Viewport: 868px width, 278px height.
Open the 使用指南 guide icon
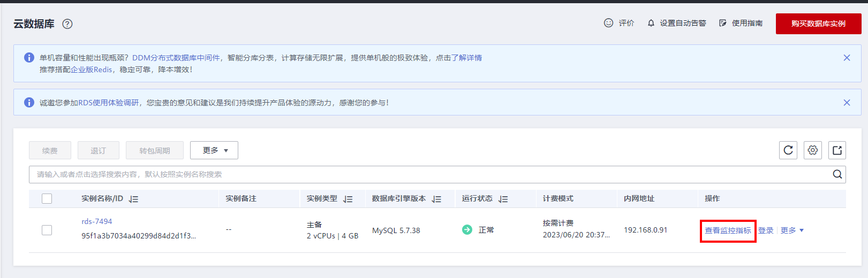pyautogui.click(x=723, y=23)
